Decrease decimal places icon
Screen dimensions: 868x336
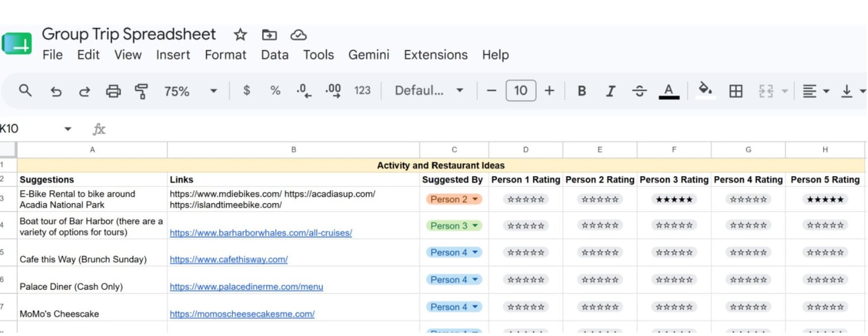click(x=304, y=91)
